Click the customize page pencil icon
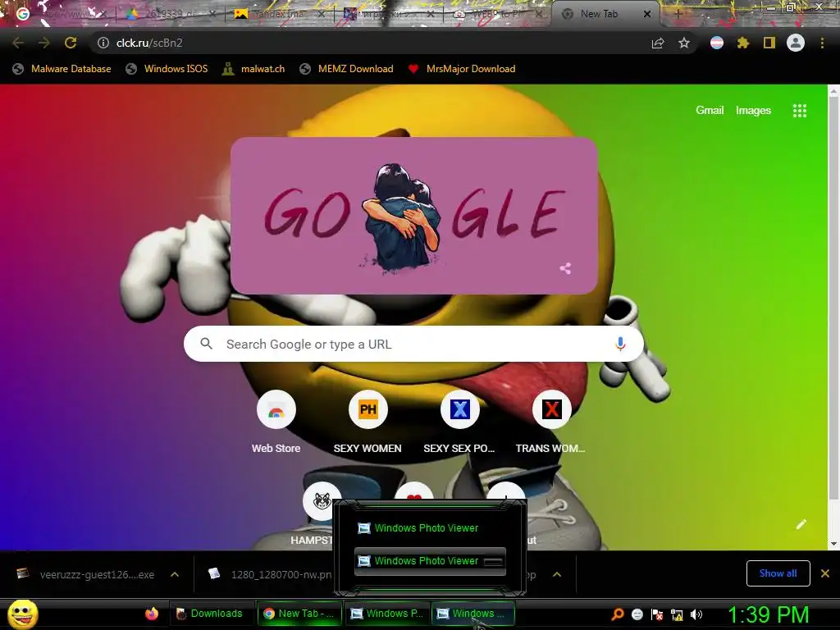Viewport: 840px width, 630px height. pyautogui.click(x=801, y=524)
